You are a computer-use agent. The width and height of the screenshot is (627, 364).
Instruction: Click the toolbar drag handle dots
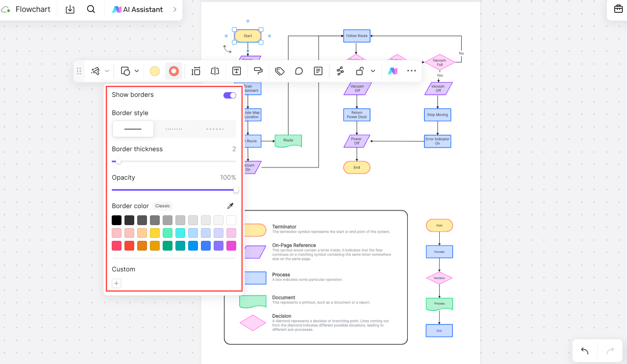click(x=79, y=71)
